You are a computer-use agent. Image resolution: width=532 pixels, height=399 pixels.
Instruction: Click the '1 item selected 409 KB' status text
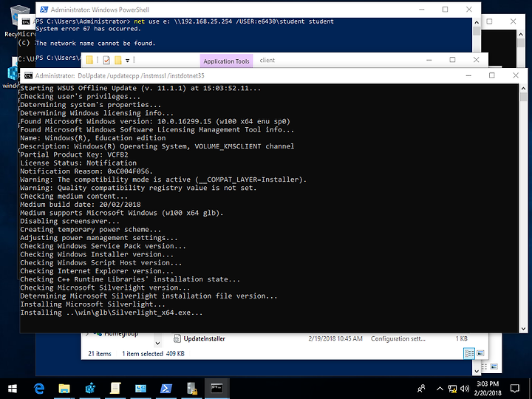pos(153,353)
